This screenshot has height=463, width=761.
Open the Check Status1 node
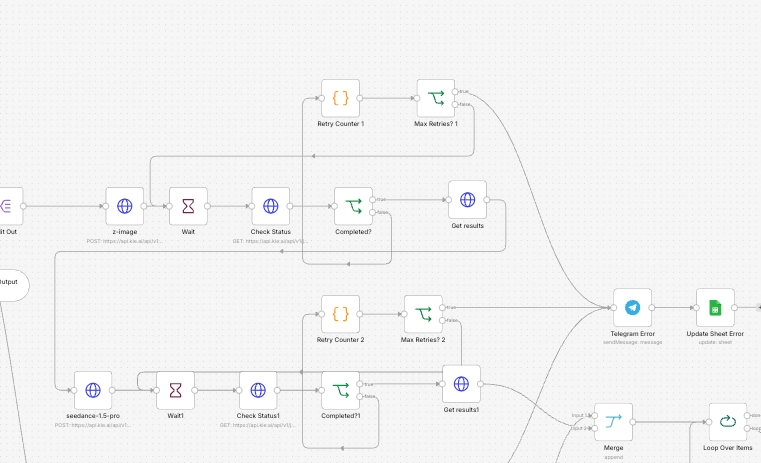tap(258, 390)
